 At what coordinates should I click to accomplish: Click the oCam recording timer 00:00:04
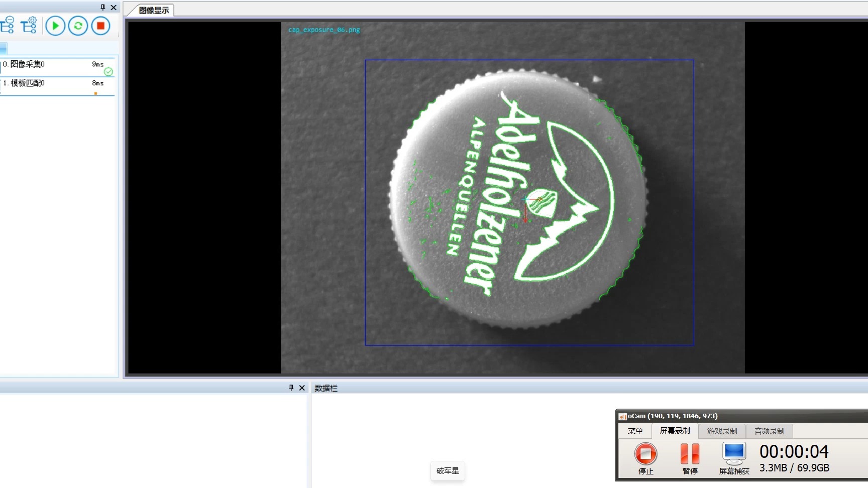794,451
